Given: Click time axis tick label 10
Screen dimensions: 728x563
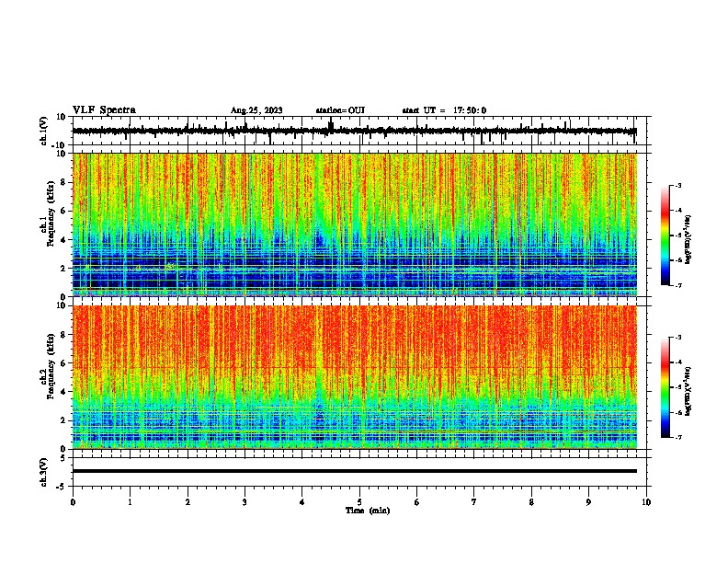Looking at the screenshot, I should (646, 502).
